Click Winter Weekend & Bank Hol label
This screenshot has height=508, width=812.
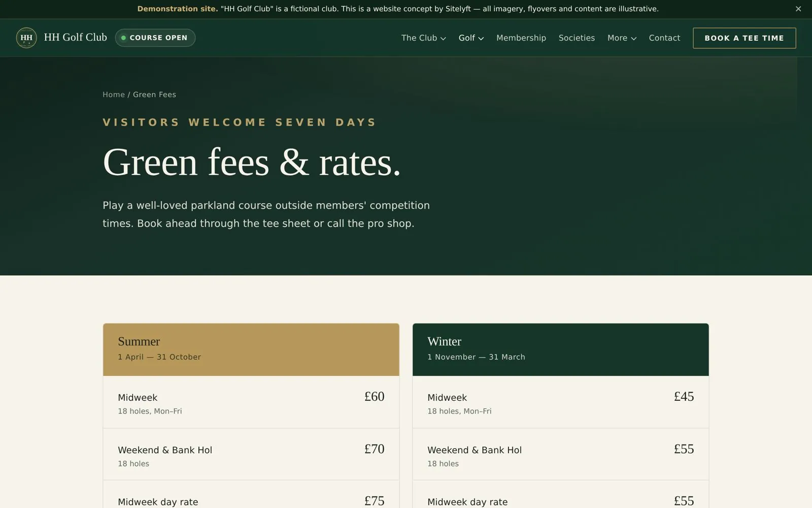(x=475, y=450)
